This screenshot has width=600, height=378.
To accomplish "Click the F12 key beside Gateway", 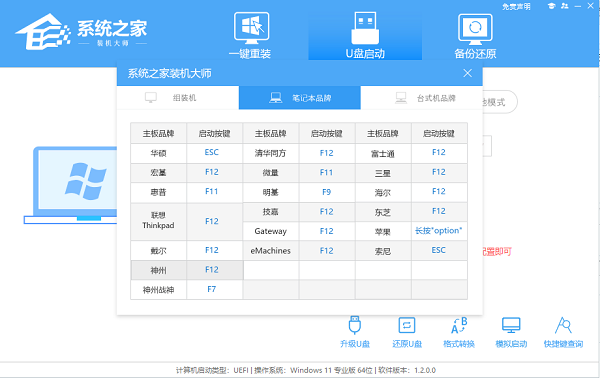I will tap(327, 231).
